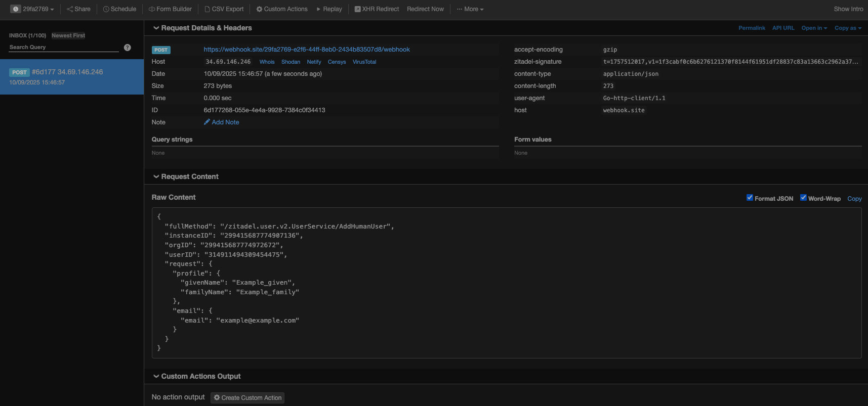Click Create Custom Action button
Image resolution: width=868 pixels, height=406 pixels.
point(247,398)
